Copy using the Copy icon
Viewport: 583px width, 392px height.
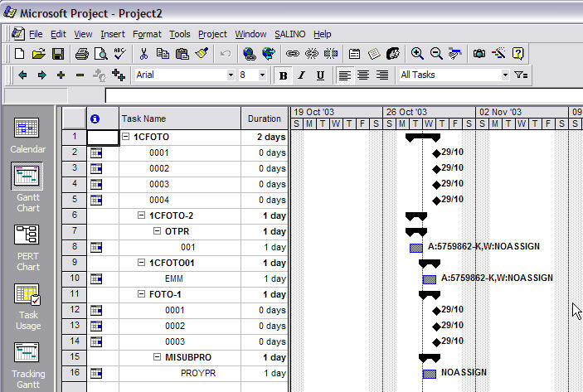click(163, 54)
